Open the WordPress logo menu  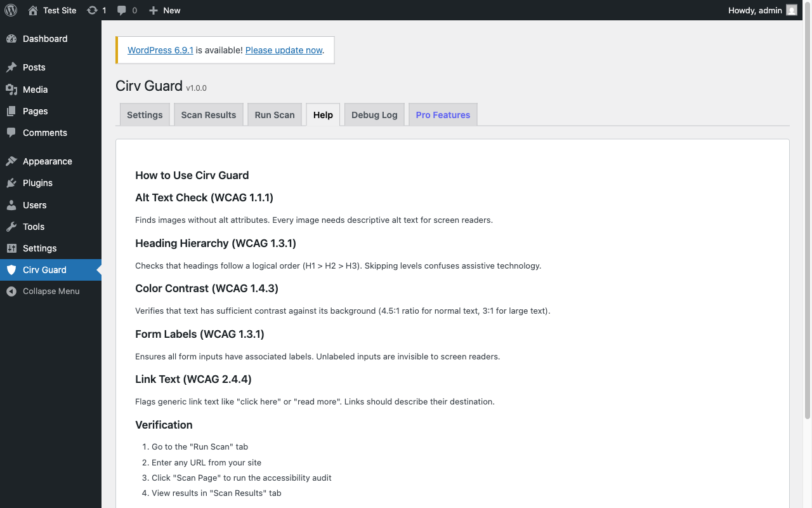click(x=10, y=10)
